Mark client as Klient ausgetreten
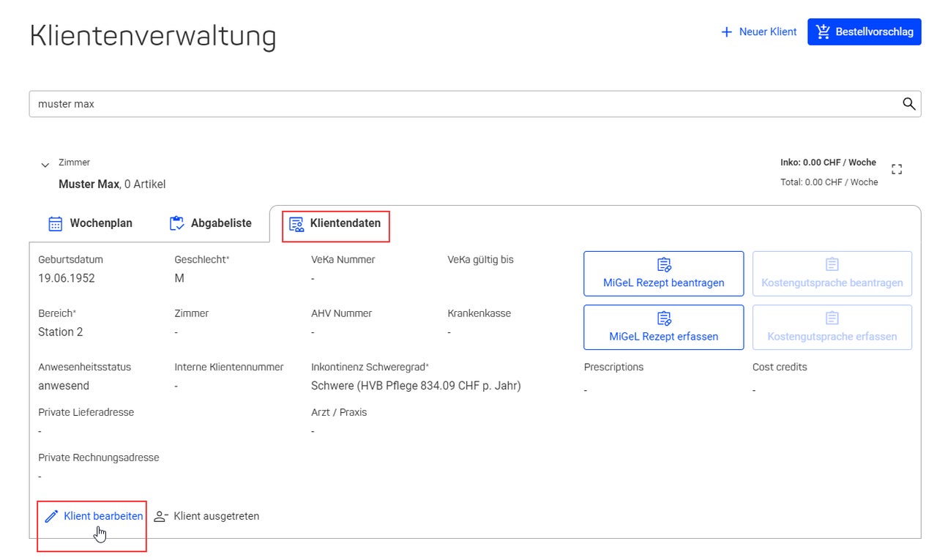Image resolution: width=937 pixels, height=560 pixels. pos(206,516)
